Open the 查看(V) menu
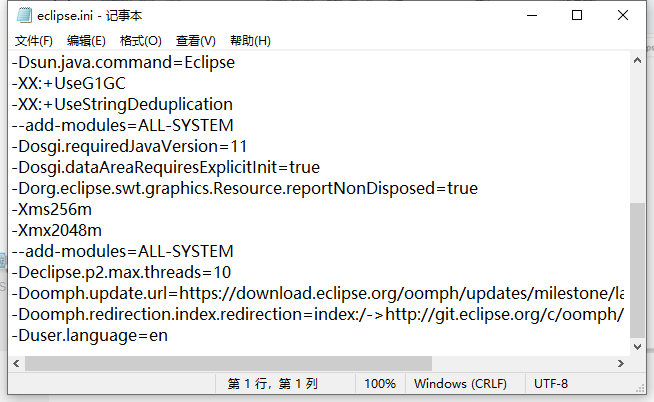Viewport: 654px width, 402px height. click(196, 41)
